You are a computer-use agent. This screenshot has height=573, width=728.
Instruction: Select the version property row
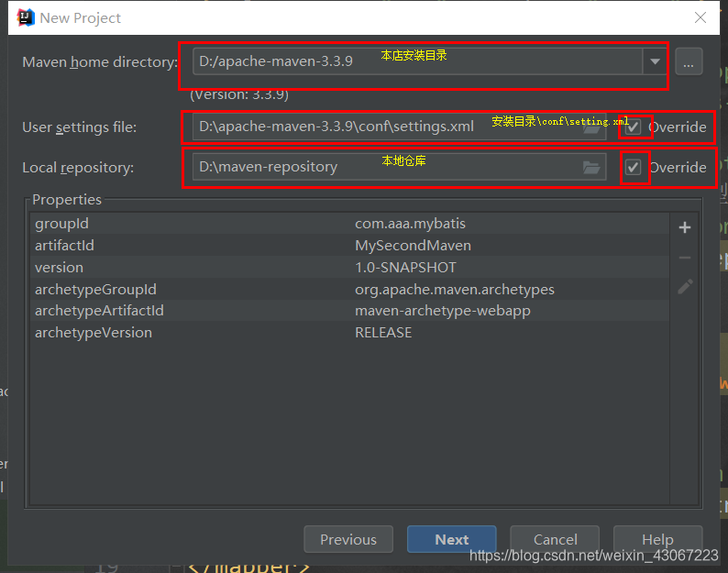pyautogui.click(x=349, y=268)
